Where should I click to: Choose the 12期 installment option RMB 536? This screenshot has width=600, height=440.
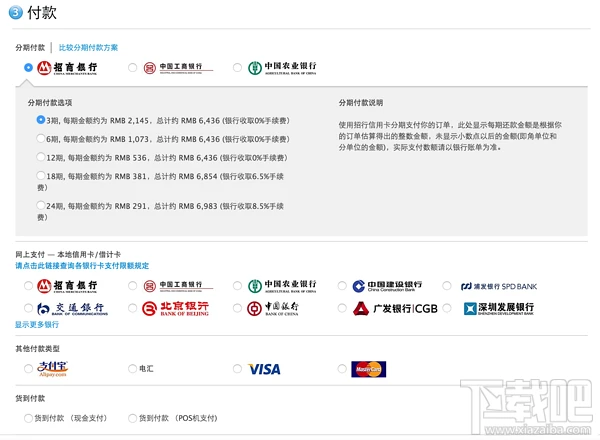(41, 156)
